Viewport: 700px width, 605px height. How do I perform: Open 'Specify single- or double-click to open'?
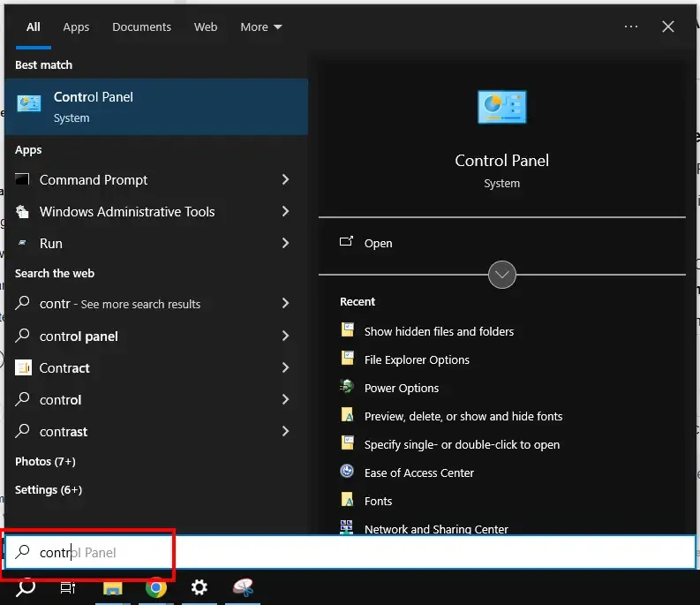pos(462,444)
